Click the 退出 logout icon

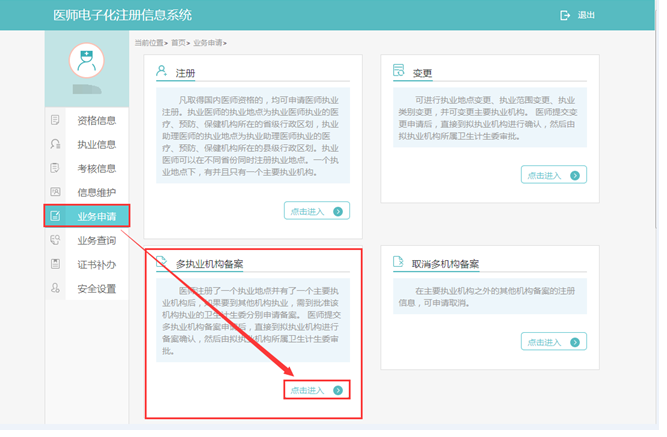point(565,15)
